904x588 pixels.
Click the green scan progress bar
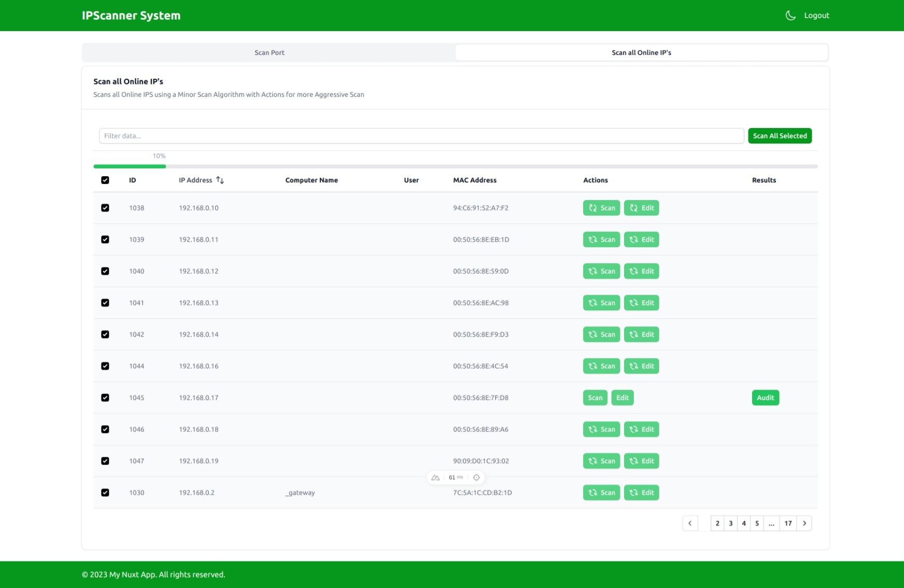[130, 166]
